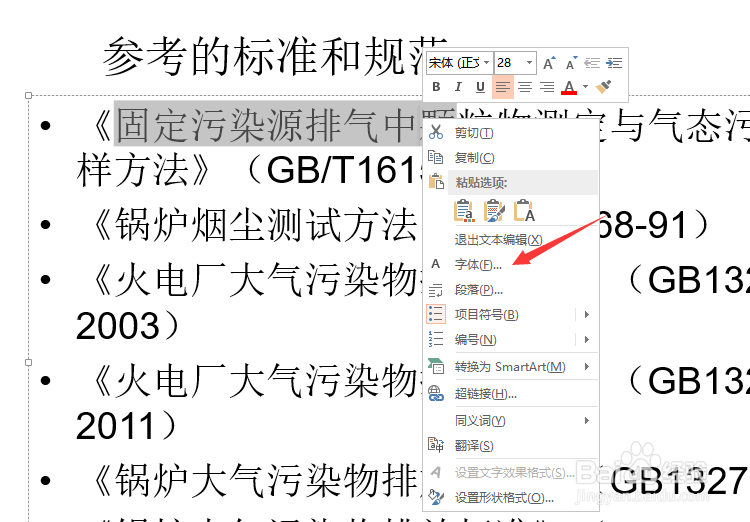
Task: Click the translate icon beside 翻译
Action: pyautogui.click(x=436, y=444)
